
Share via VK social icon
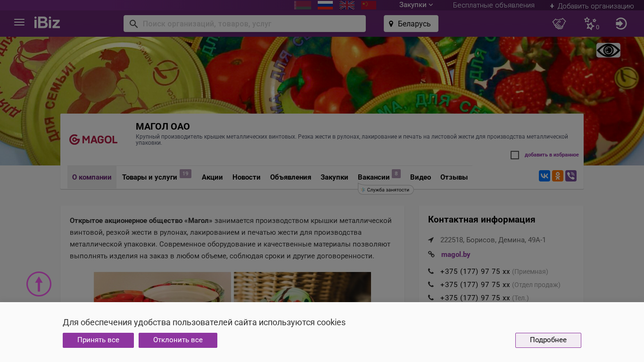545,176
